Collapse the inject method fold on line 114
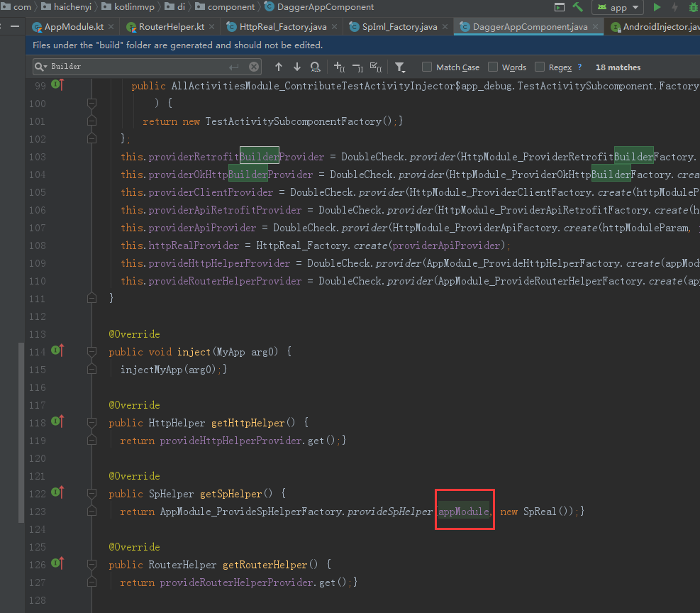This screenshot has width=700, height=613. pos(92,352)
